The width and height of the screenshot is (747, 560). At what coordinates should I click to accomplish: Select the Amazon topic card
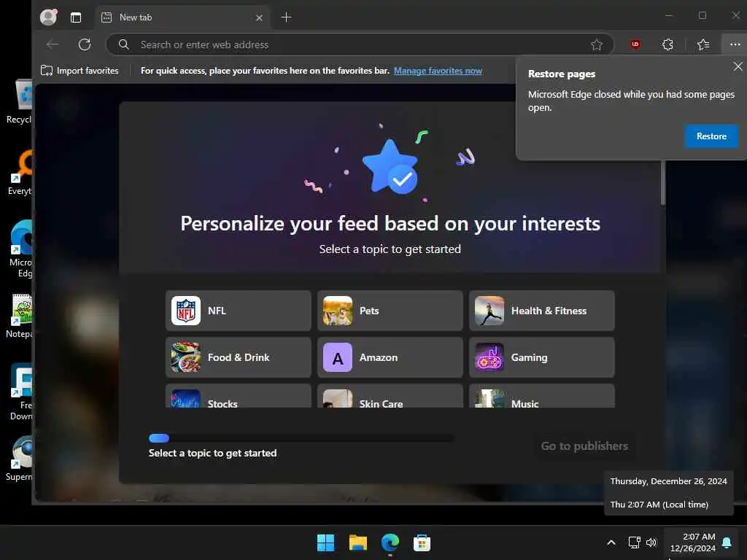click(390, 357)
